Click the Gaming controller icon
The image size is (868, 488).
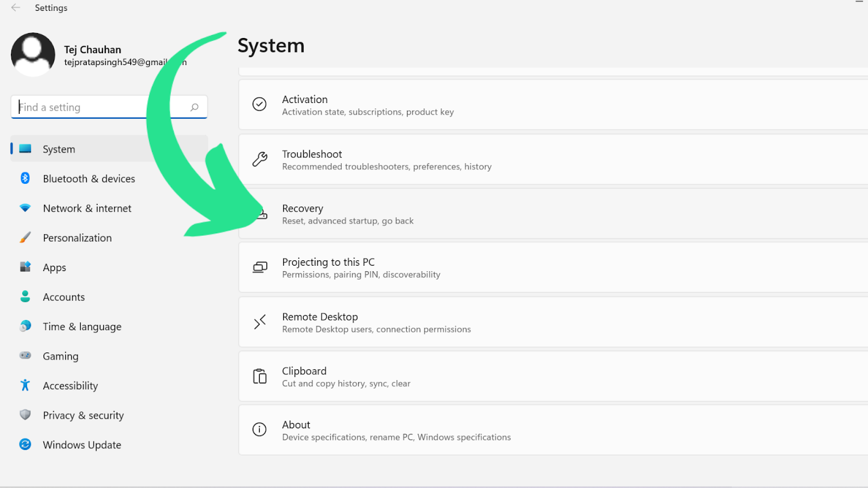[25, 356]
